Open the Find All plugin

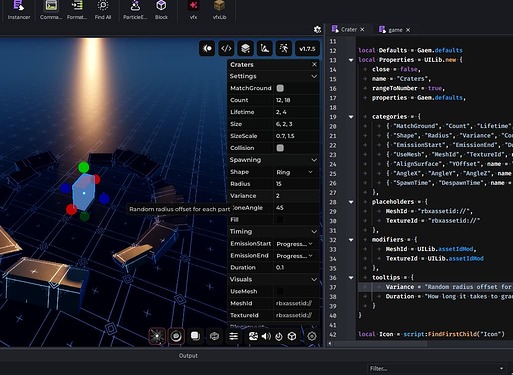point(103,10)
